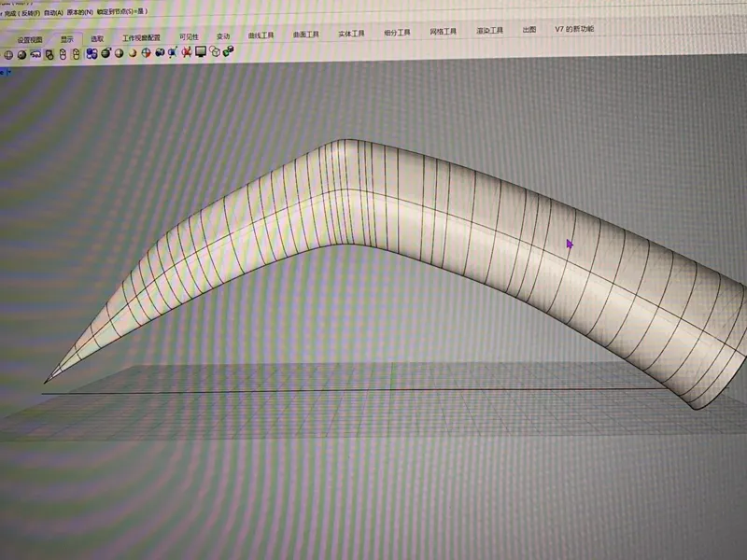Open the V7 的新功能 tab
Screen dimensions: 747x560
pyautogui.click(x=574, y=29)
